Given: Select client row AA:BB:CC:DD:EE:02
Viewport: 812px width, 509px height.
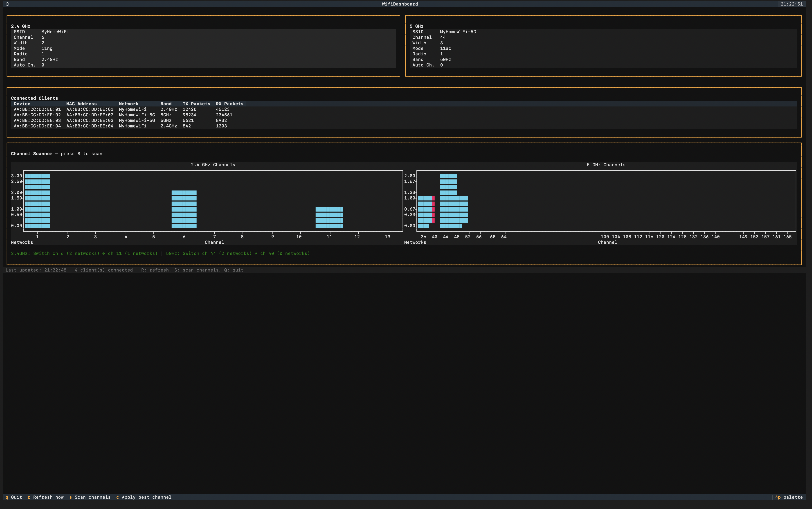Looking at the screenshot, I should point(37,115).
